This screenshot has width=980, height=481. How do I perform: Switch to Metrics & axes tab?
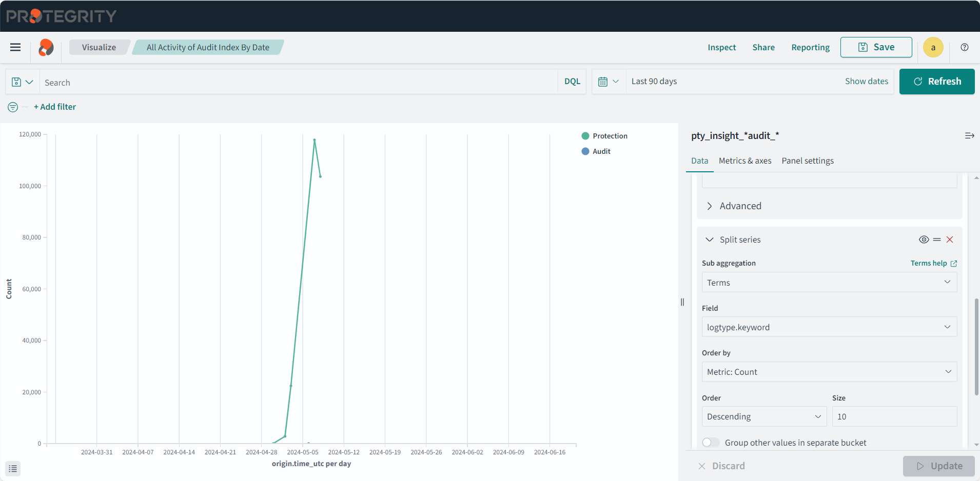click(745, 161)
